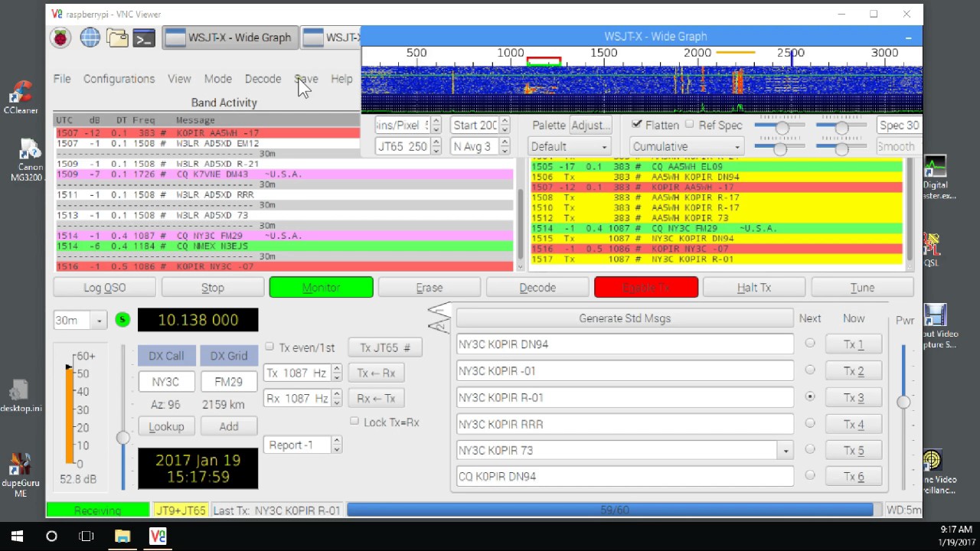Viewport: 980px width, 551px height.
Task: Select Next radio for Tx 4 message
Action: click(x=810, y=422)
